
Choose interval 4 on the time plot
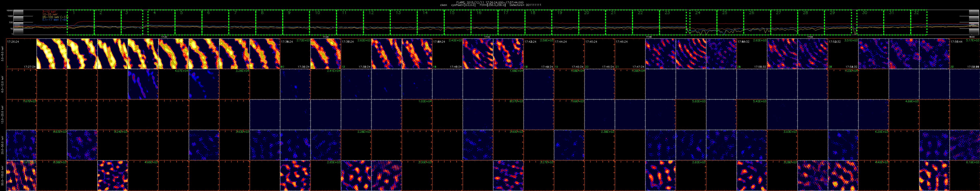154,13
